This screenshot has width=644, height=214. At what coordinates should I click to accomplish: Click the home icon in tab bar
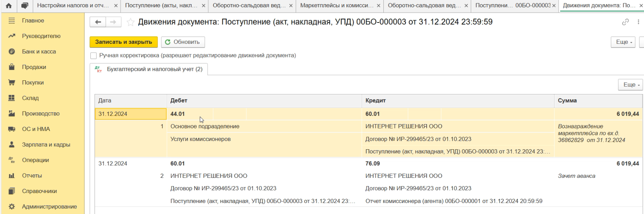click(x=9, y=6)
